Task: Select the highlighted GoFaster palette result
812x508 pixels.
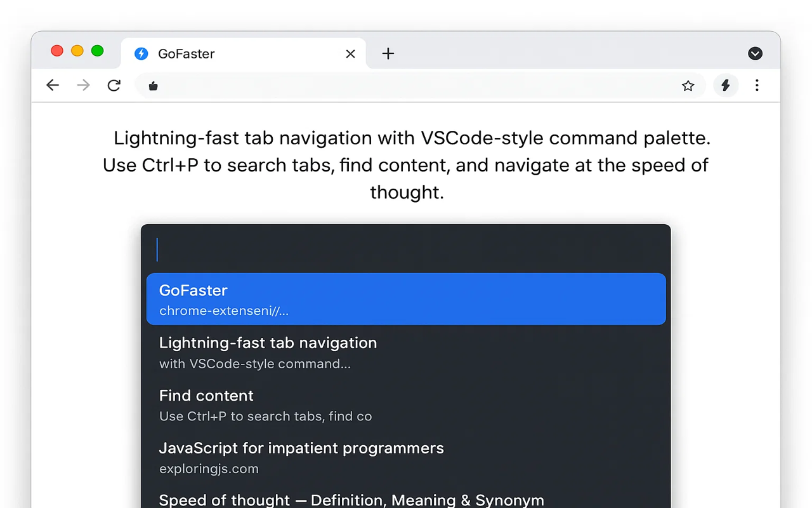Action: tap(406, 299)
